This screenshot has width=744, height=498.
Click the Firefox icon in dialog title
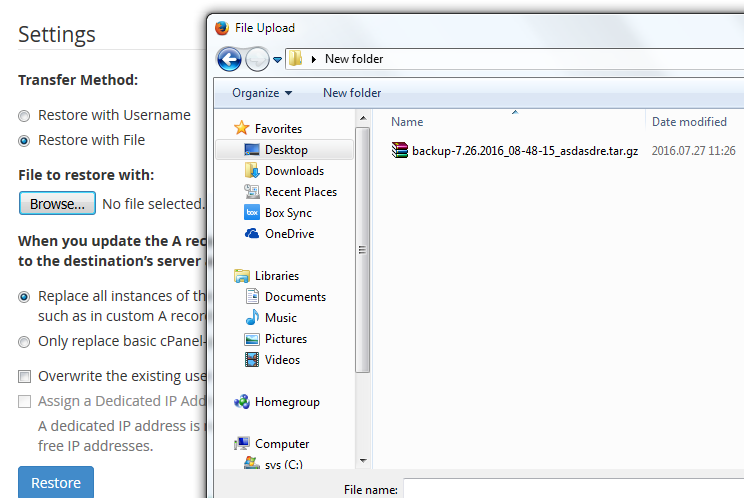tap(222, 28)
